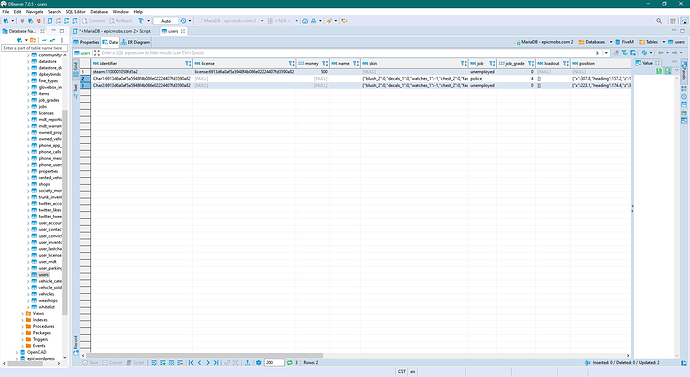Image resolution: width=690 pixels, height=377 pixels.
Task: Open the SQL editor icon in main toolbar
Action: tap(50, 21)
